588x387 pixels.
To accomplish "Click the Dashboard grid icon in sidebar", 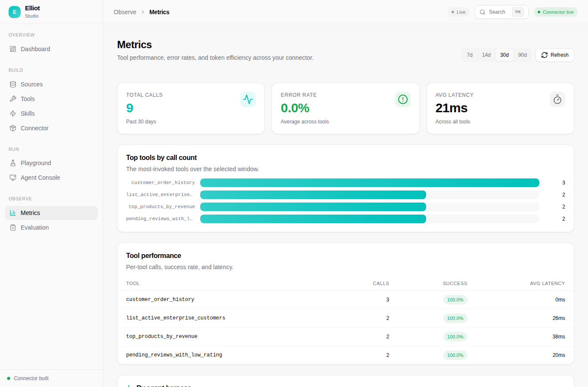I will click(13, 49).
